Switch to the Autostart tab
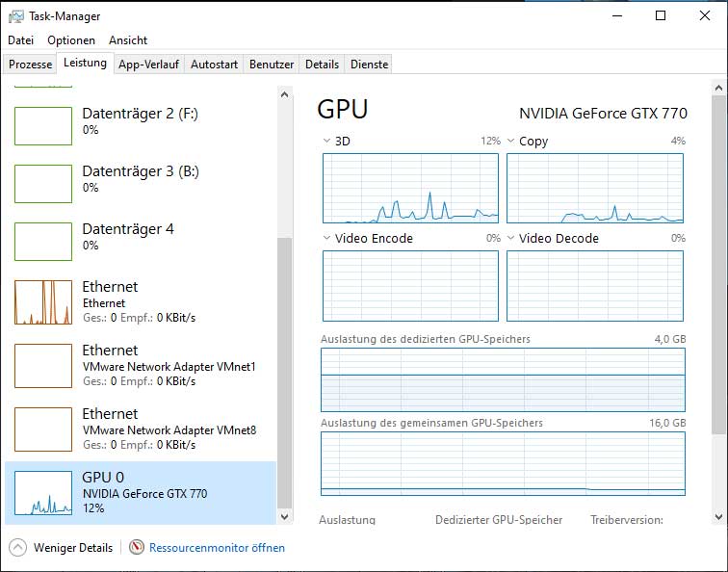Image resolution: width=728 pixels, height=572 pixels. point(214,65)
